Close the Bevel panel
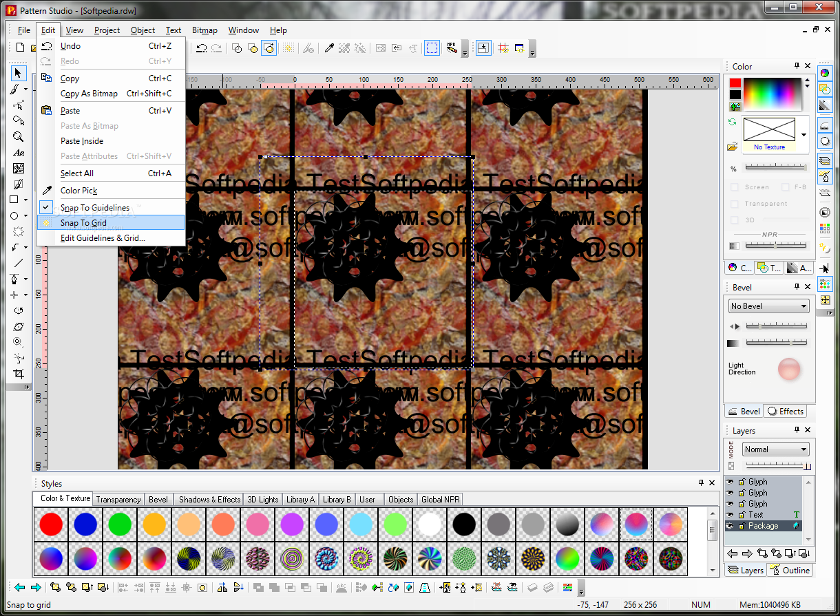The height and width of the screenshot is (616, 840). click(807, 287)
